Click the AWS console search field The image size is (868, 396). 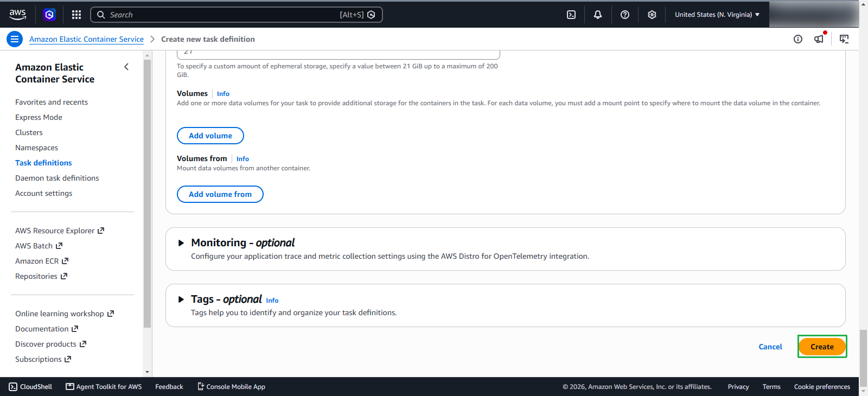click(237, 15)
